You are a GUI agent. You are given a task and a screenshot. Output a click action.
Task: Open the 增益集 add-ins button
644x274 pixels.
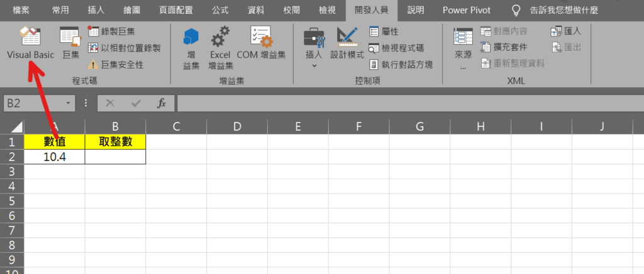191,48
